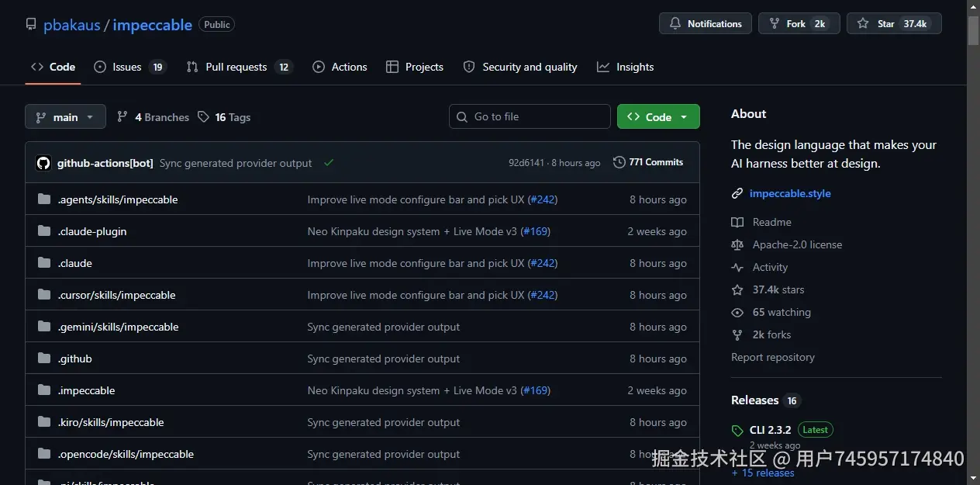
Task: Click the green tag icon beside CLI 2.3.2
Action: click(x=737, y=431)
